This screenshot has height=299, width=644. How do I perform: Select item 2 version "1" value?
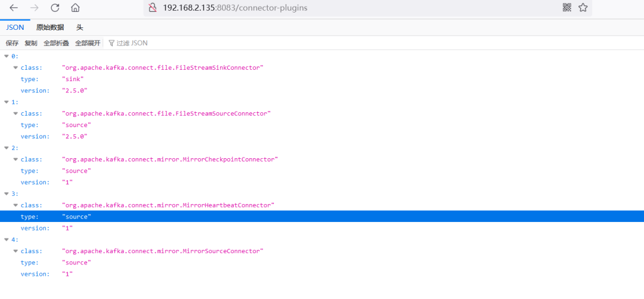click(x=67, y=182)
